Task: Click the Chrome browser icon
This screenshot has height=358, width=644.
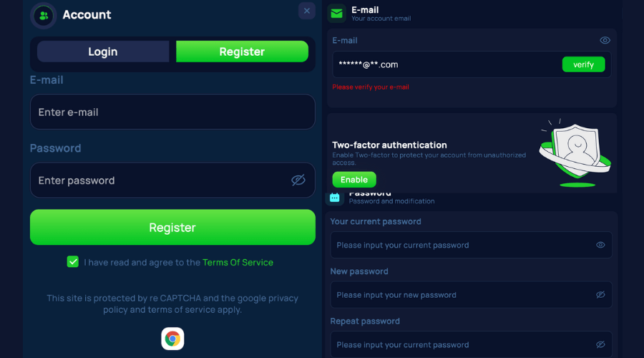Action: pyautogui.click(x=172, y=339)
